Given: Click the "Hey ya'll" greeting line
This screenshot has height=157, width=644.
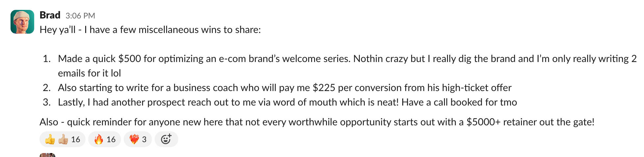Looking at the screenshot, I should pos(150,30).
